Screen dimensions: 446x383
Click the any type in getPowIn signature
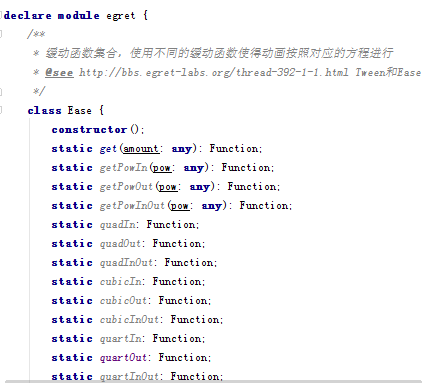pyautogui.click(x=193, y=168)
